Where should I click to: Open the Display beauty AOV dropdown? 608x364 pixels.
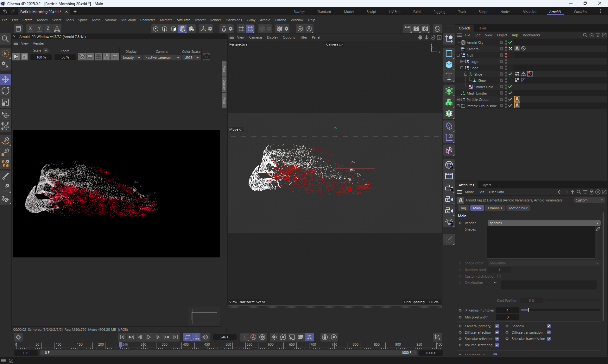(x=131, y=58)
